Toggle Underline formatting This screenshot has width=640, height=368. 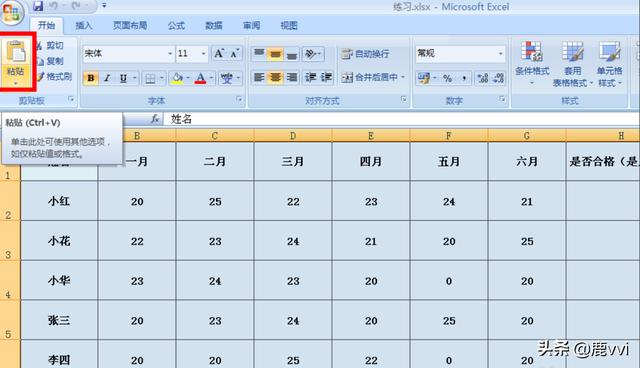(123, 78)
